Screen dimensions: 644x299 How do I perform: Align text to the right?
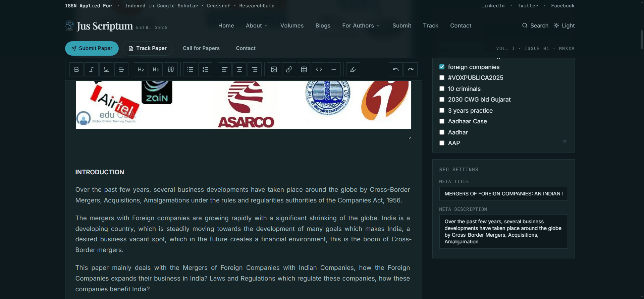coord(255,69)
